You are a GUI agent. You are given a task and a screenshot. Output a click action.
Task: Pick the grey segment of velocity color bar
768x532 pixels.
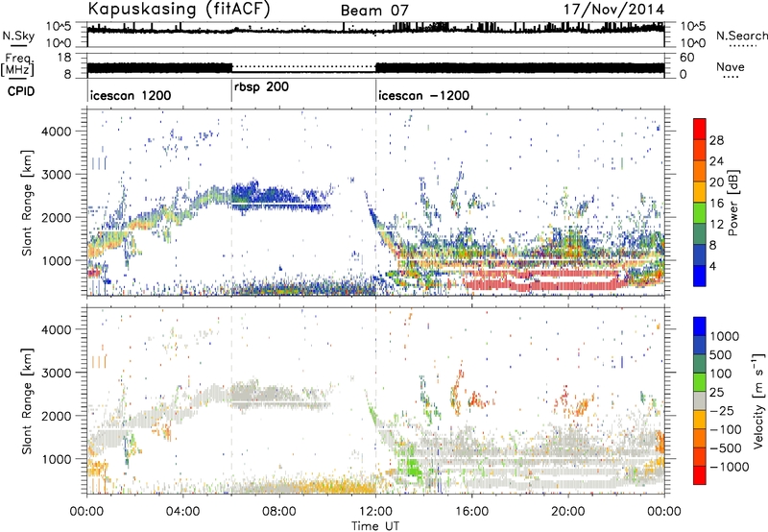[700, 400]
